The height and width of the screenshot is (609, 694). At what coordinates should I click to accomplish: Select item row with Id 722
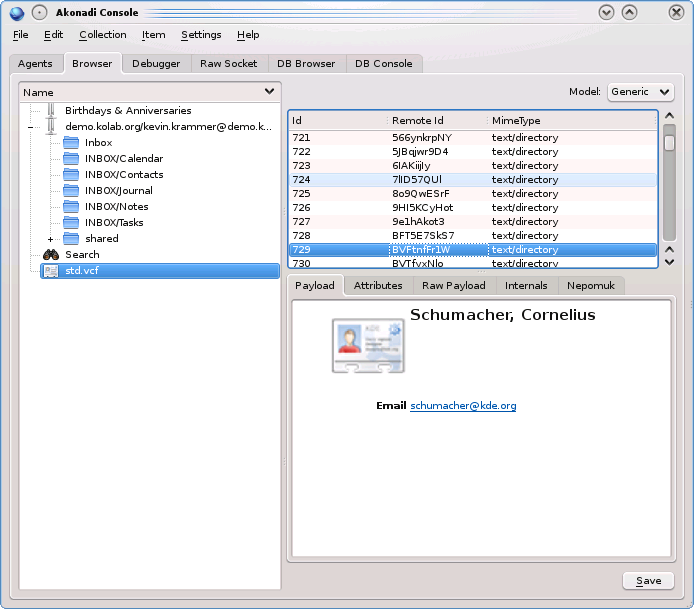coord(473,152)
